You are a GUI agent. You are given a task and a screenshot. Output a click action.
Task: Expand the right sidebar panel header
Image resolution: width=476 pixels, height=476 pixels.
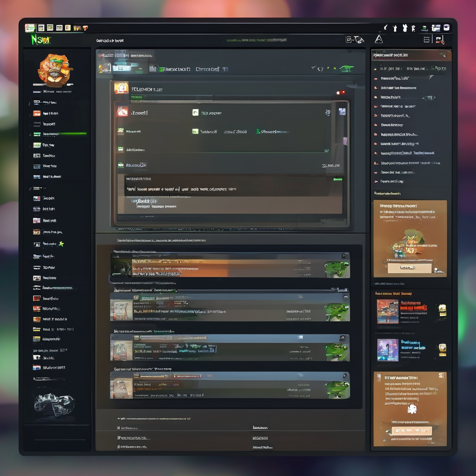[442, 55]
